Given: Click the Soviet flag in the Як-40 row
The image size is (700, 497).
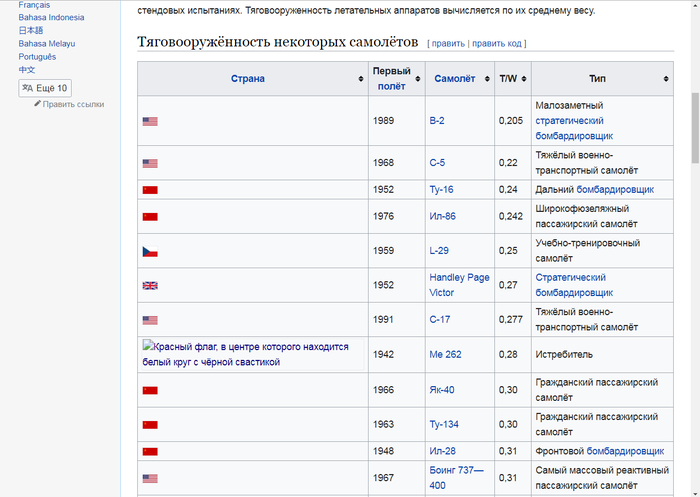Looking at the screenshot, I should click(x=150, y=390).
